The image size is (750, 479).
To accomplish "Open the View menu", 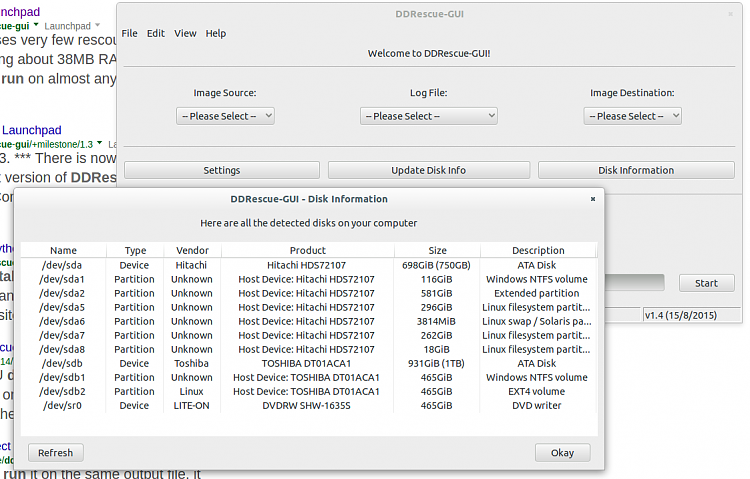I will 185,33.
